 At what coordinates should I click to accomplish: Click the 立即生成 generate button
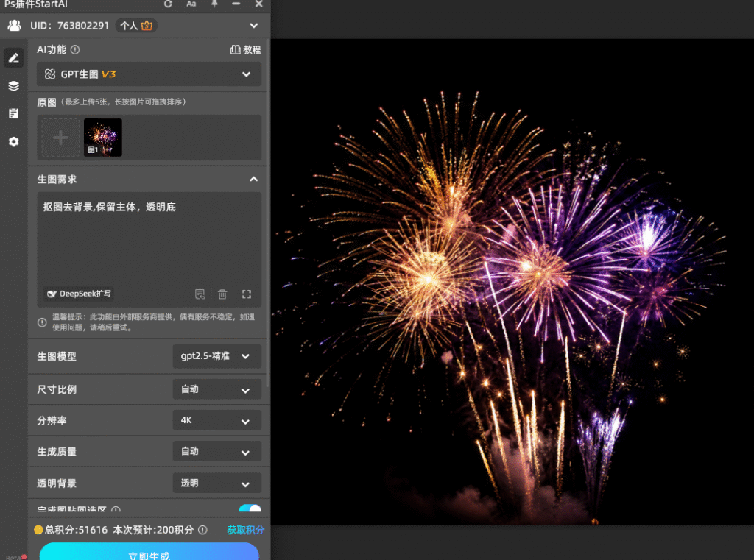click(149, 553)
